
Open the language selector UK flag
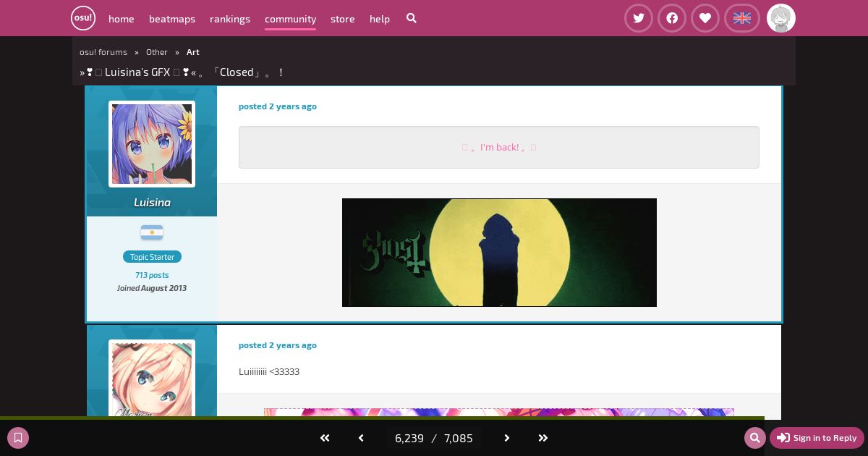[x=742, y=18]
